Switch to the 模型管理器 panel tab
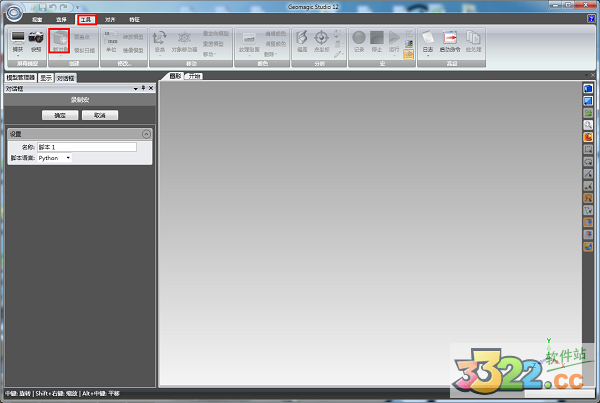600x403 pixels. coord(20,77)
